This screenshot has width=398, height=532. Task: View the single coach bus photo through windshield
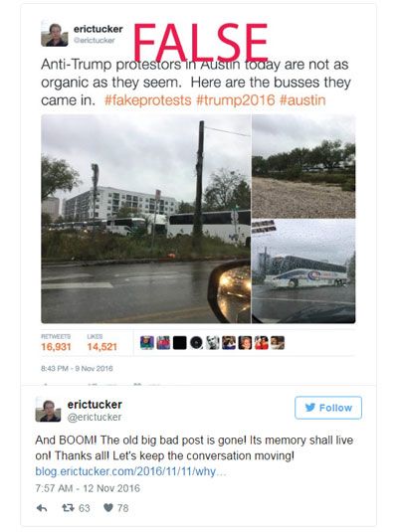(x=303, y=271)
